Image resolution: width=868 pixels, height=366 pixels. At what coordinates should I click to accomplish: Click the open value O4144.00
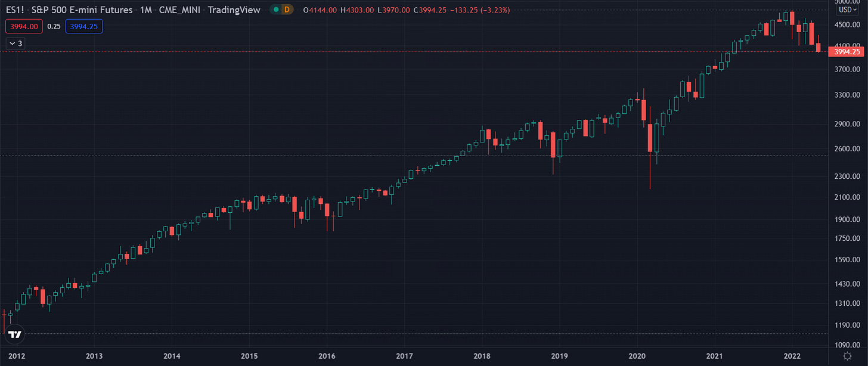321,10
